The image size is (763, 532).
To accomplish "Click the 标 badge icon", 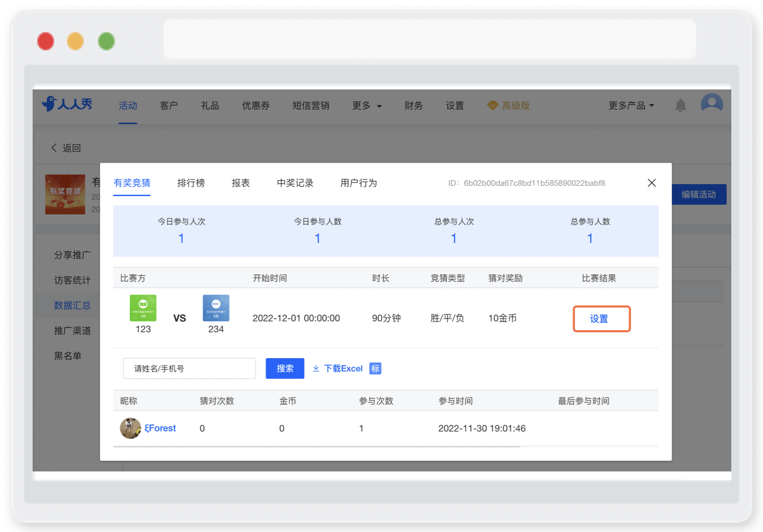I will click(x=375, y=368).
